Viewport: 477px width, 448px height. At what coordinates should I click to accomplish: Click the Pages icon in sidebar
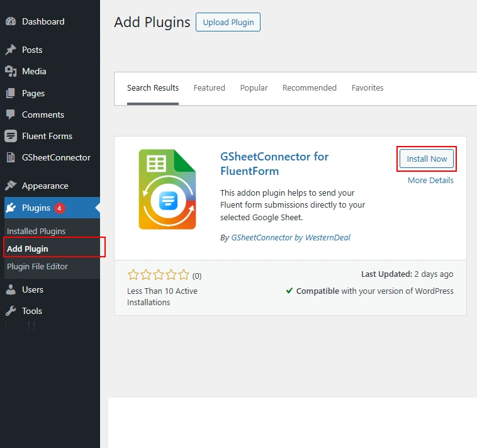pyautogui.click(x=11, y=93)
